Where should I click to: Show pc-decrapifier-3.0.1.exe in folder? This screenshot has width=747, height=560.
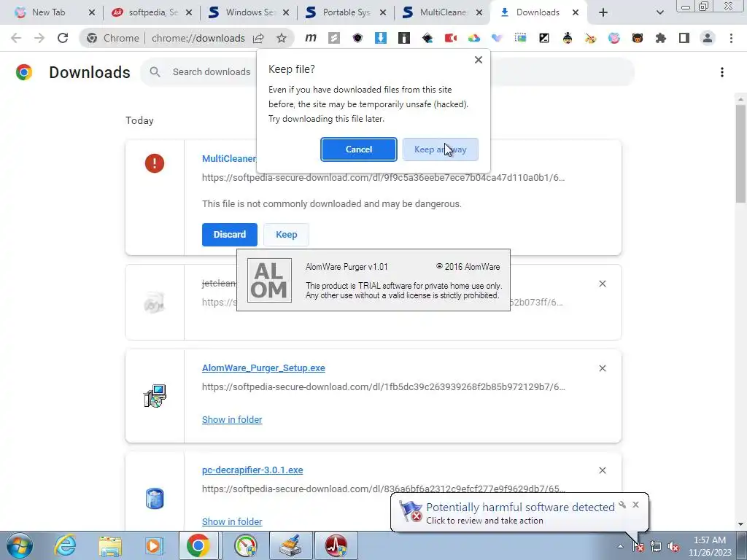coord(232,521)
